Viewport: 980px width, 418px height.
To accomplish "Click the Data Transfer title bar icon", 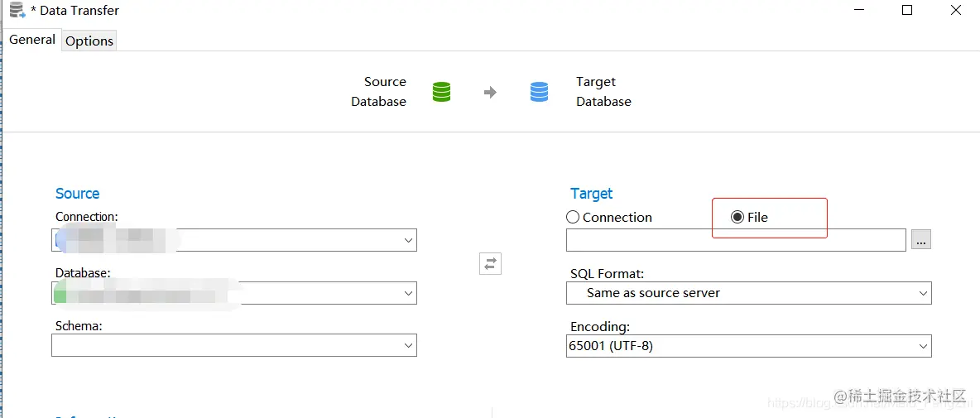I will click(17, 10).
